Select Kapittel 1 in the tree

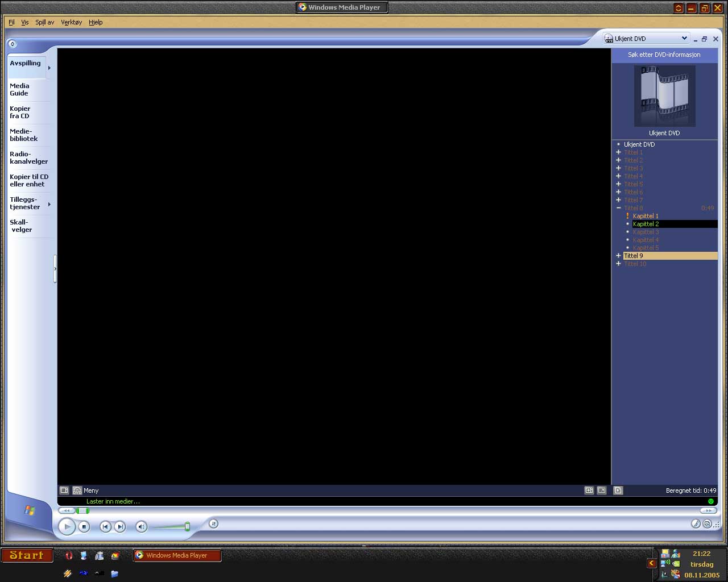[x=646, y=216]
